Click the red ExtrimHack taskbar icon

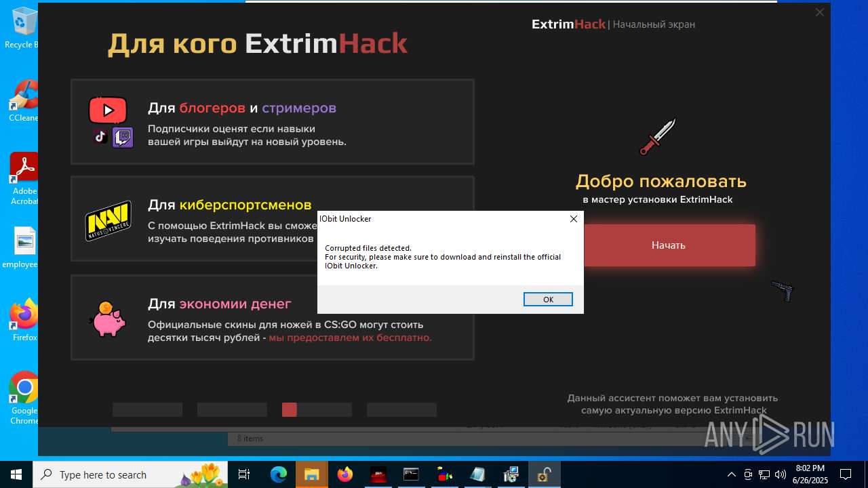[378, 474]
